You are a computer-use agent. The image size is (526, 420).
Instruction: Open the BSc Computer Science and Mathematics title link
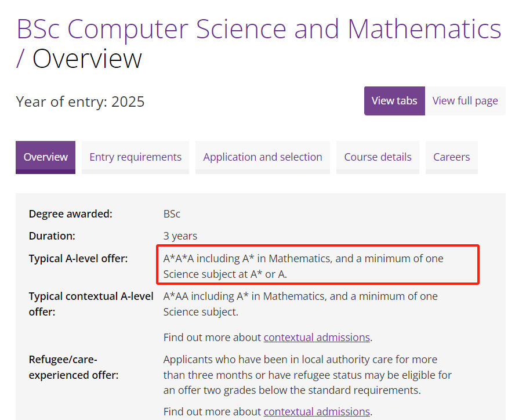coord(259,30)
